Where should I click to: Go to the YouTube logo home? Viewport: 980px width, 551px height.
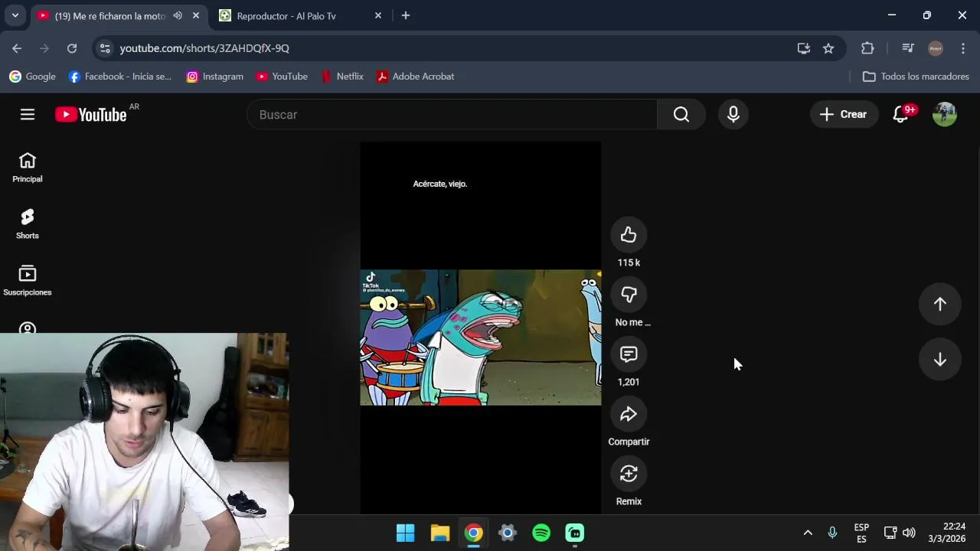tap(90, 115)
